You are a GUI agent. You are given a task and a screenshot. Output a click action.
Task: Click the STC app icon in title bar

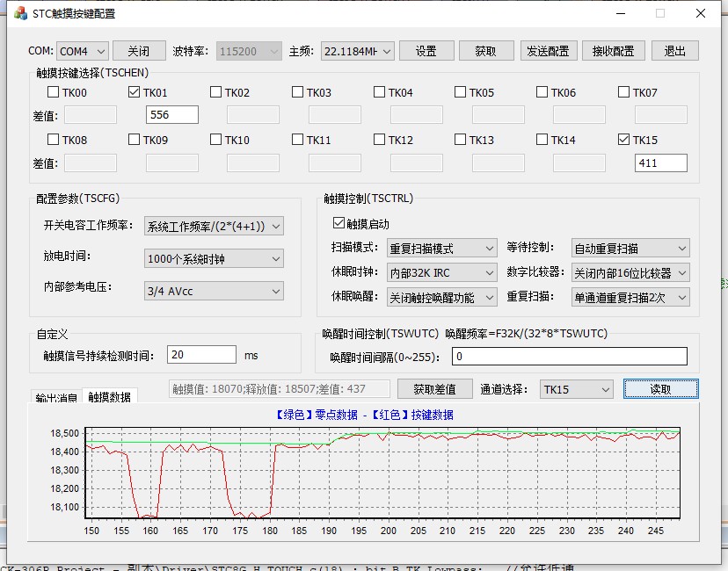click(x=20, y=13)
